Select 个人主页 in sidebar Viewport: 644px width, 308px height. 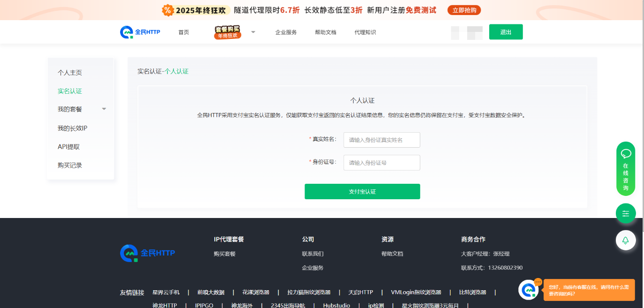pyautogui.click(x=70, y=73)
